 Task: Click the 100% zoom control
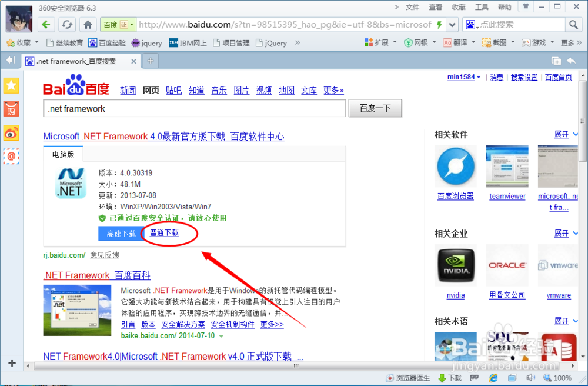pyautogui.click(x=558, y=378)
